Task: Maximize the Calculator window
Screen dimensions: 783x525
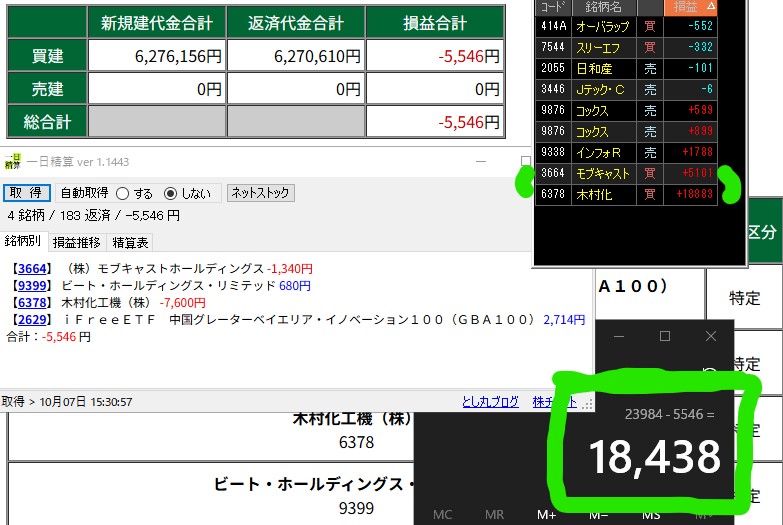Action: pos(664,337)
